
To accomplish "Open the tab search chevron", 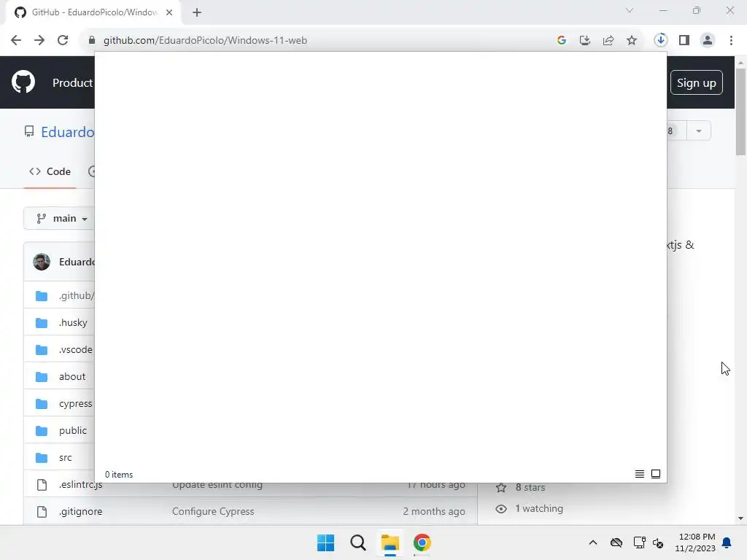I will tap(630, 10).
